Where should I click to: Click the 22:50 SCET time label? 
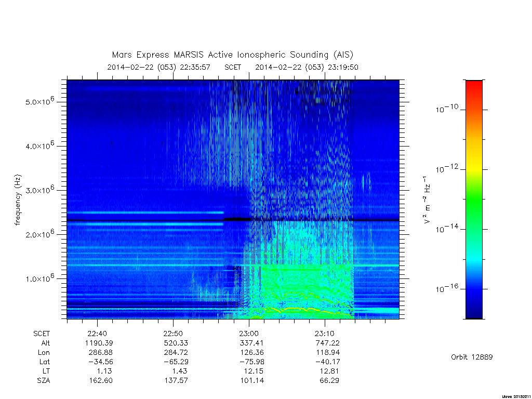point(173,334)
